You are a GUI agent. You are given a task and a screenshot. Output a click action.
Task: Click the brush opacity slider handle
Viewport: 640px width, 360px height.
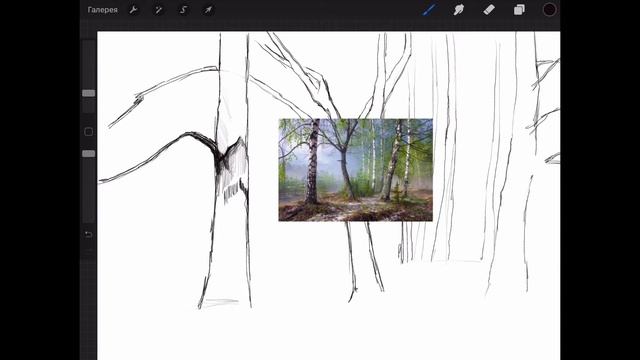point(89,153)
